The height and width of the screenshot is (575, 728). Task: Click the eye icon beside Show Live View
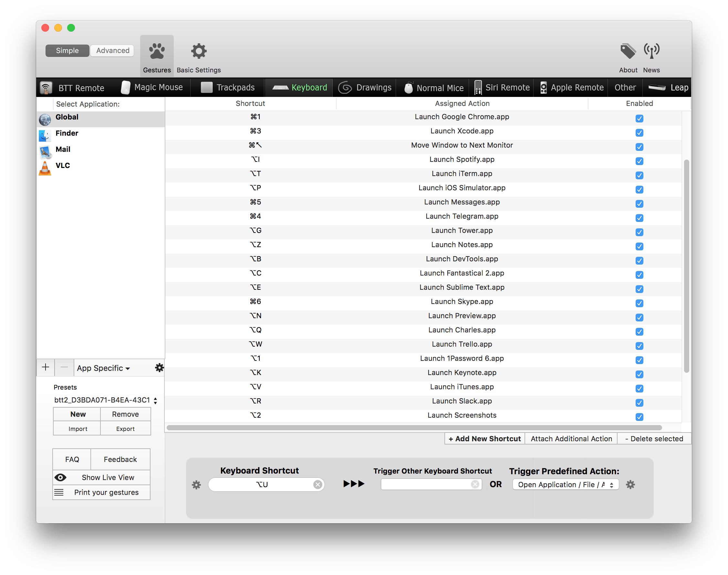coord(60,477)
